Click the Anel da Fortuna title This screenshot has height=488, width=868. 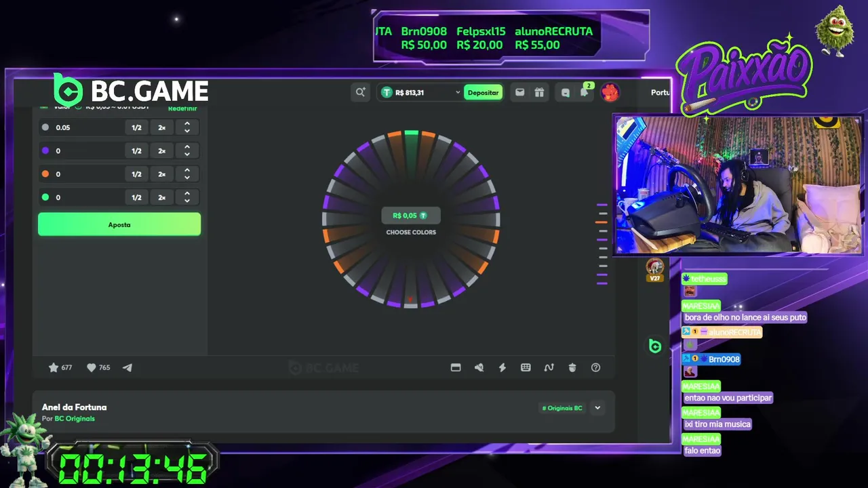point(75,407)
